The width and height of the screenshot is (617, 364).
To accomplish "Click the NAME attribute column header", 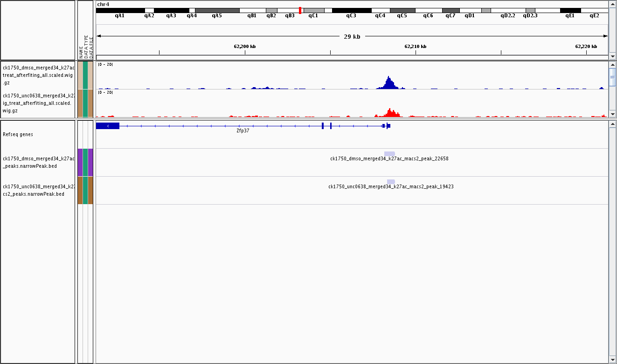I will tap(81, 51).
